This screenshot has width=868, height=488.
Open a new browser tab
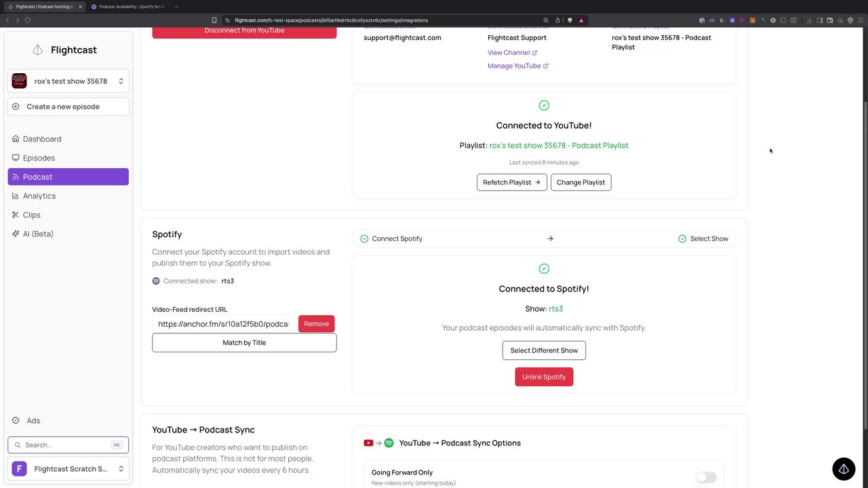176,7
